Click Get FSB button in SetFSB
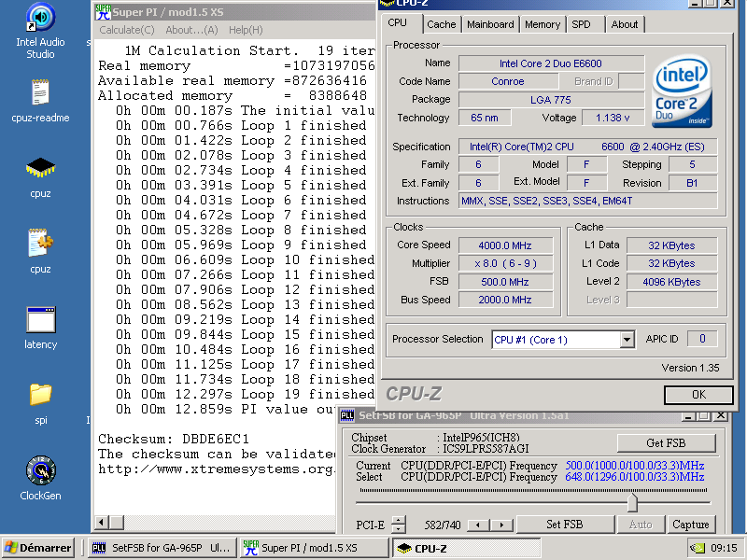The width and height of the screenshot is (747, 560). click(666, 443)
